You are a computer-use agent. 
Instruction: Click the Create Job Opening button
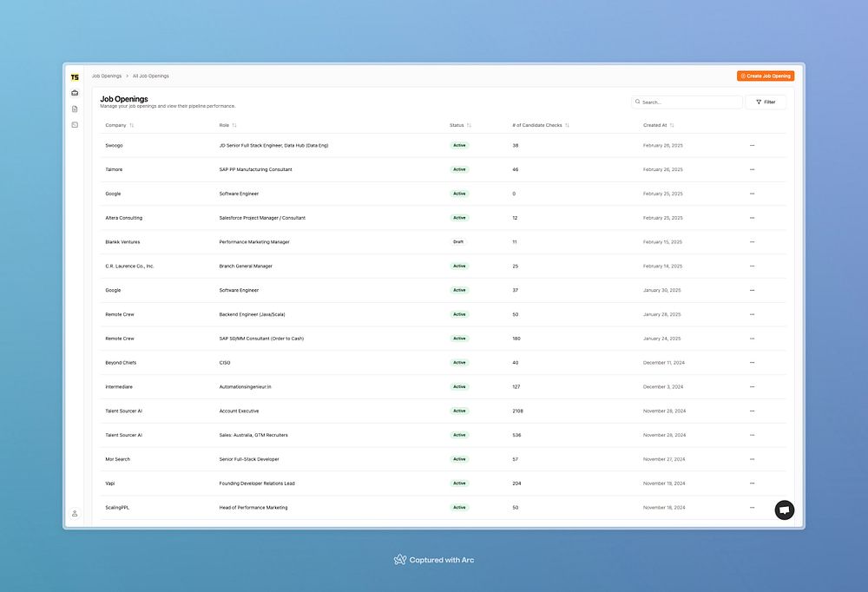(766, 76)
